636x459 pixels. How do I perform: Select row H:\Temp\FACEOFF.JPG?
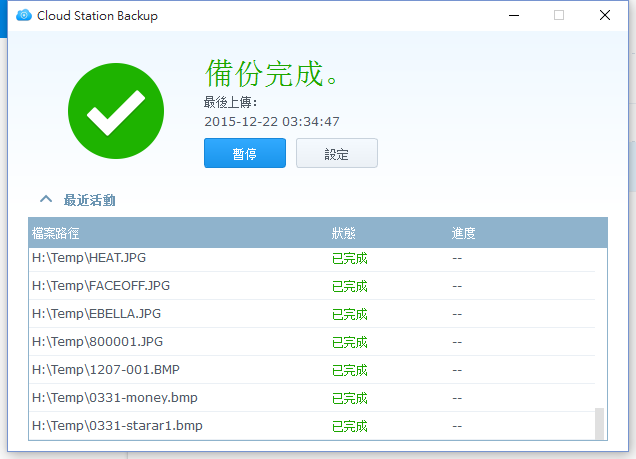pos(312,286)
